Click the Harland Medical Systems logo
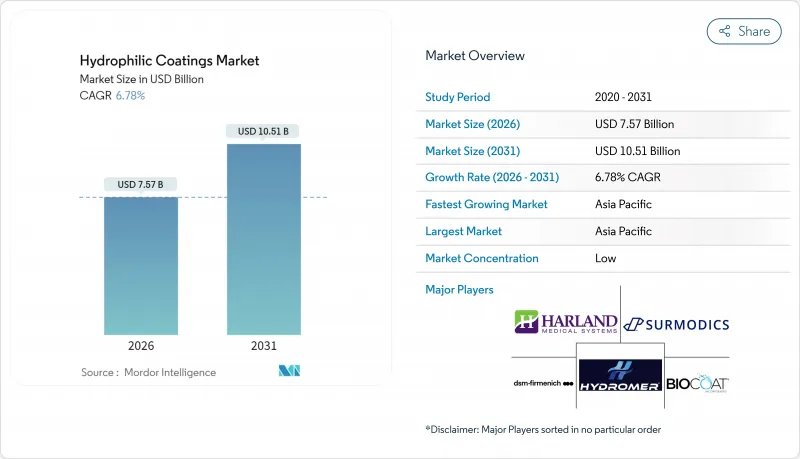800x459 pixels. pos(564,322)
